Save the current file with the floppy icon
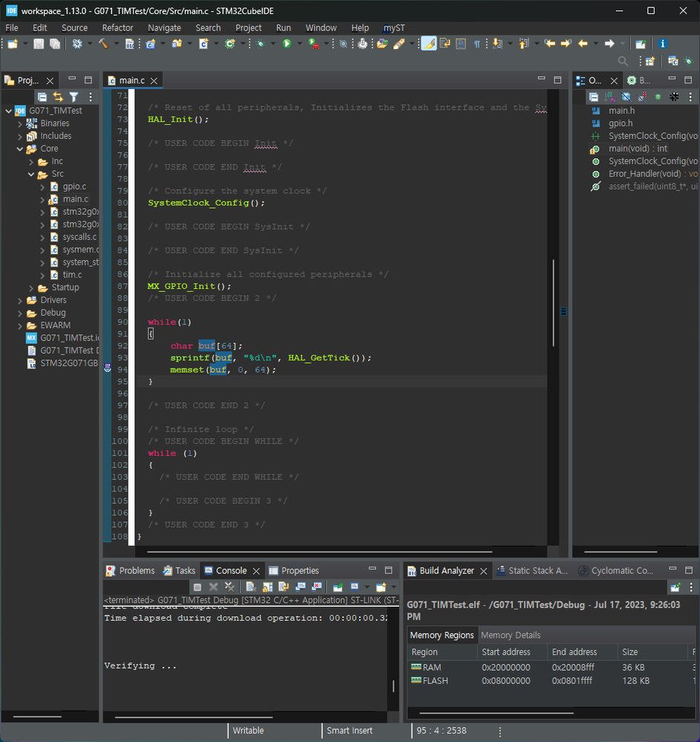 pos(39,44)
